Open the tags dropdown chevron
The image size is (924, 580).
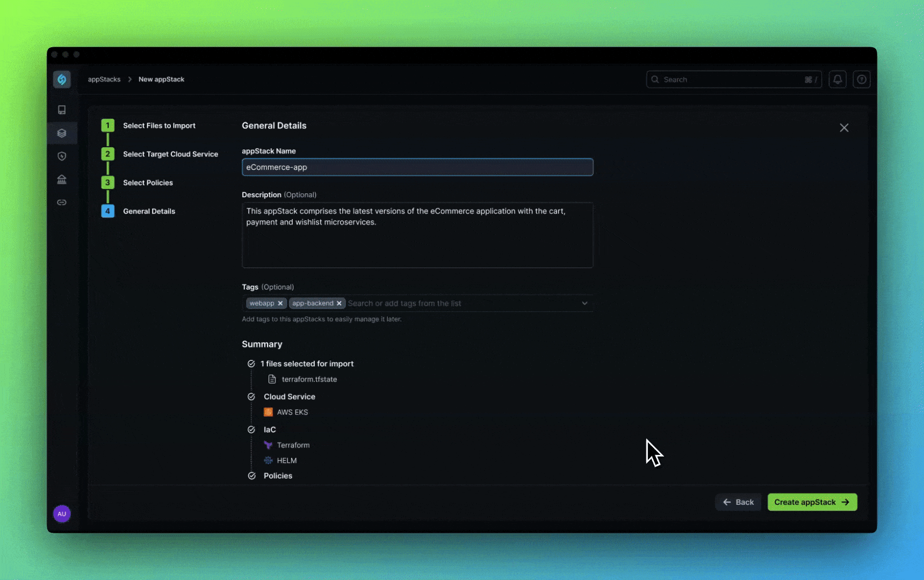click(x=584, y=303)
